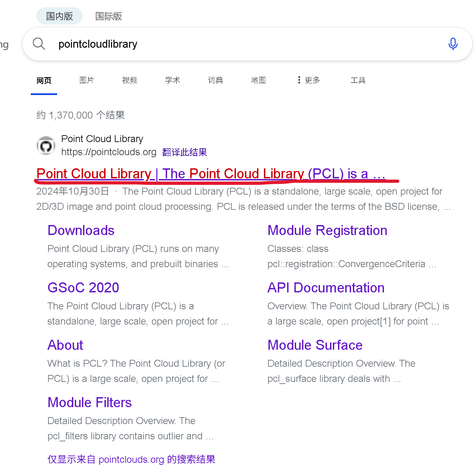Click the 翻译此结果 link
Viewport: 476px width, 469px height.
click(184, 152)
